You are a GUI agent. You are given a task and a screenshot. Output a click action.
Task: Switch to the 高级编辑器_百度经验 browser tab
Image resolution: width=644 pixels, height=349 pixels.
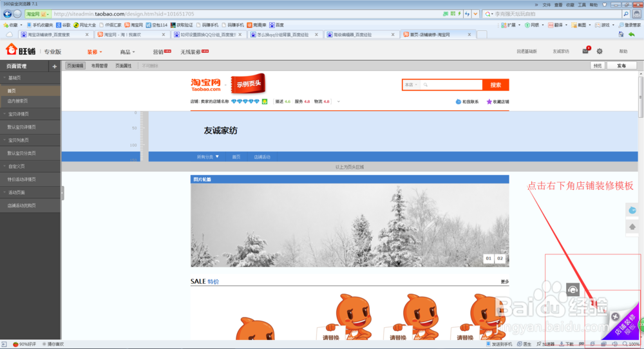pos(360,35)
